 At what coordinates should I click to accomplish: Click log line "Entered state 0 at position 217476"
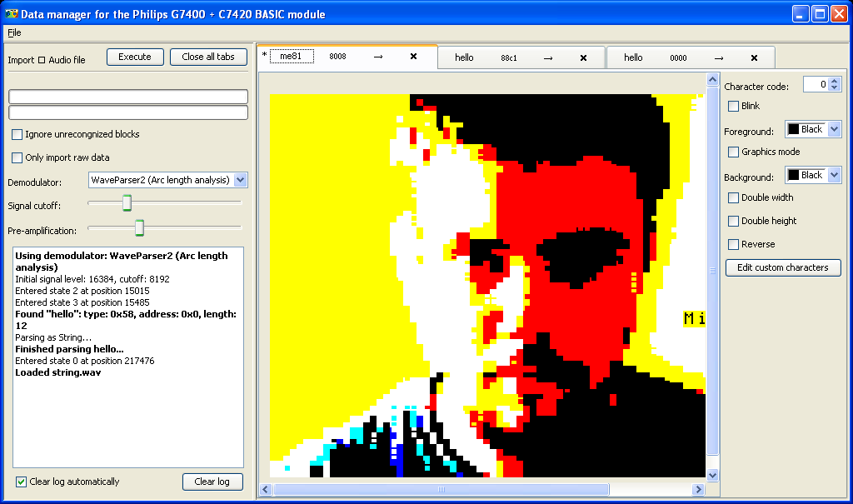tap(85, 361)
